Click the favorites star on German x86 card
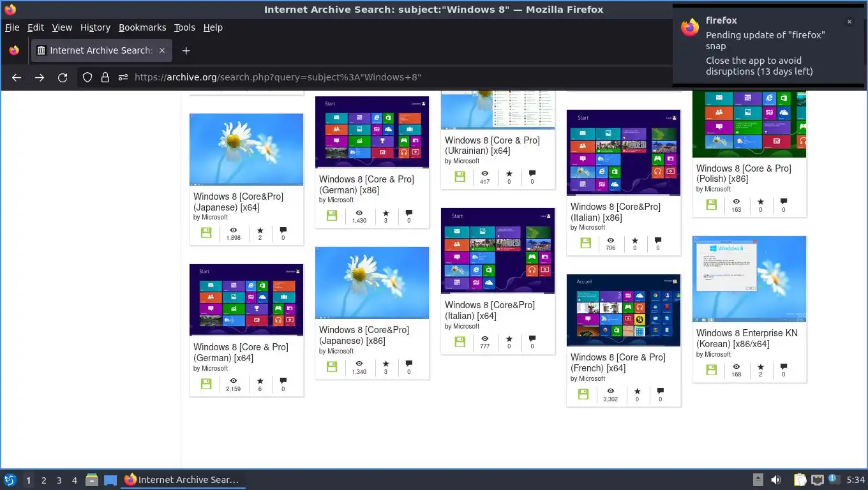 (385, 212)
